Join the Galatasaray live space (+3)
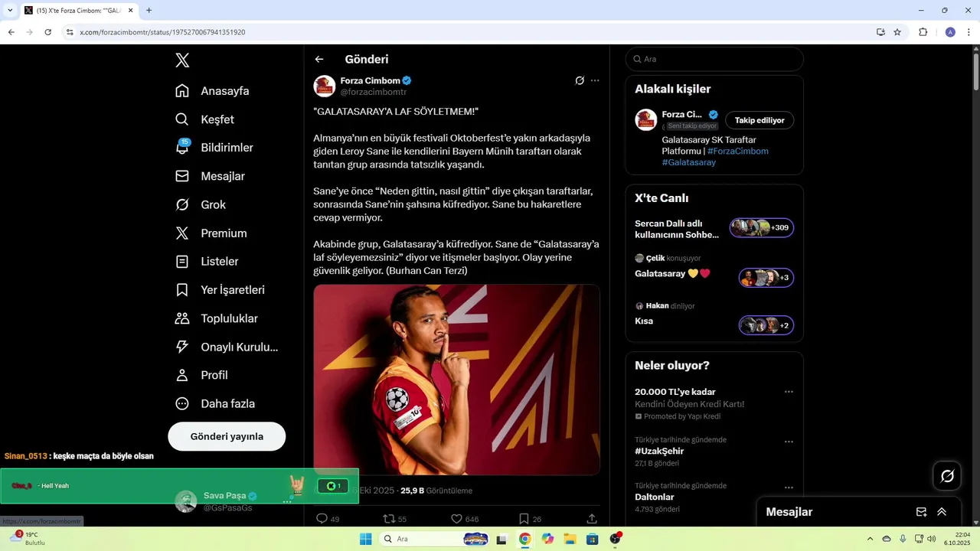Screen dimensions: 980x551 [x=766, y=278]
